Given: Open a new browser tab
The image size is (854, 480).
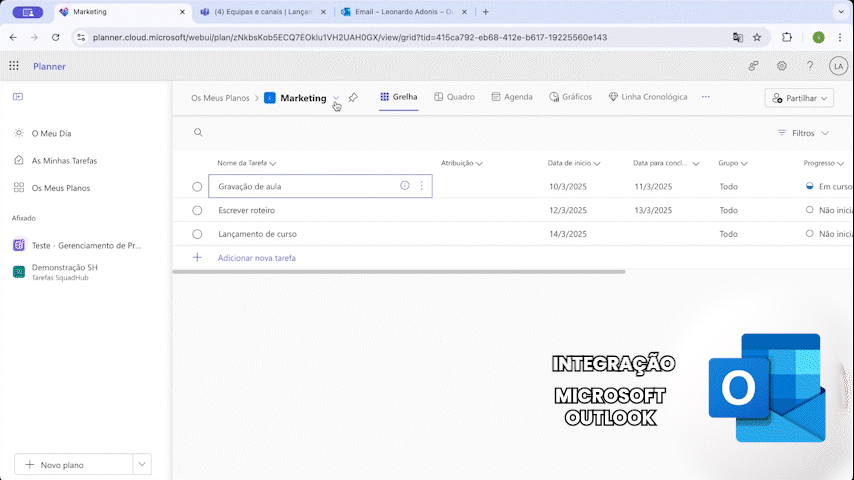Looking at the screenshot, I should point(485,11).
